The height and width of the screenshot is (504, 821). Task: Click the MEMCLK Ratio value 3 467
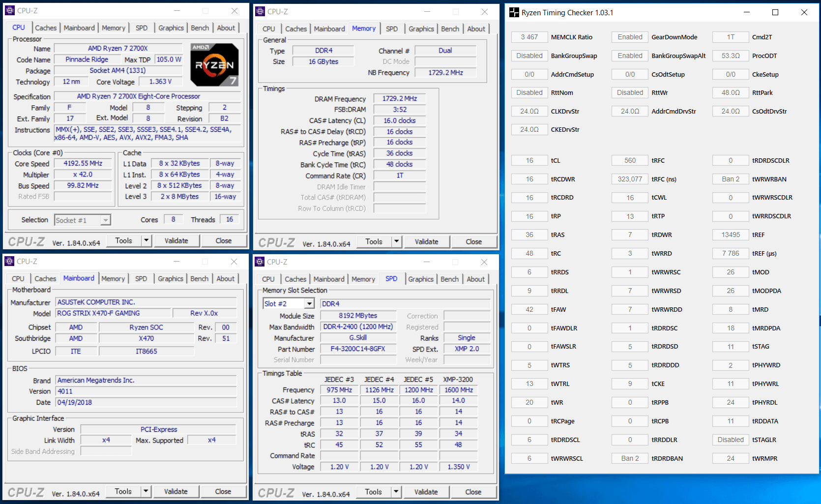pyautogui.click(x=529, y=37)
